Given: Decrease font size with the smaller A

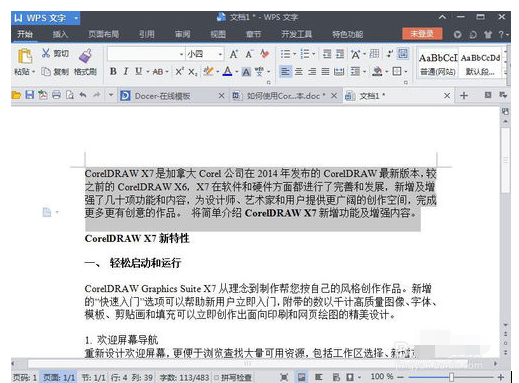Looking at the screenshot, I should coord(249,54).
